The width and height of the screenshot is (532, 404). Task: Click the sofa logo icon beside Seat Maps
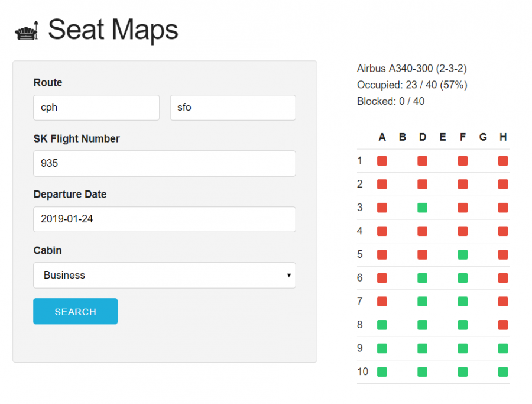pyautogui.click(x=27, y=31)
